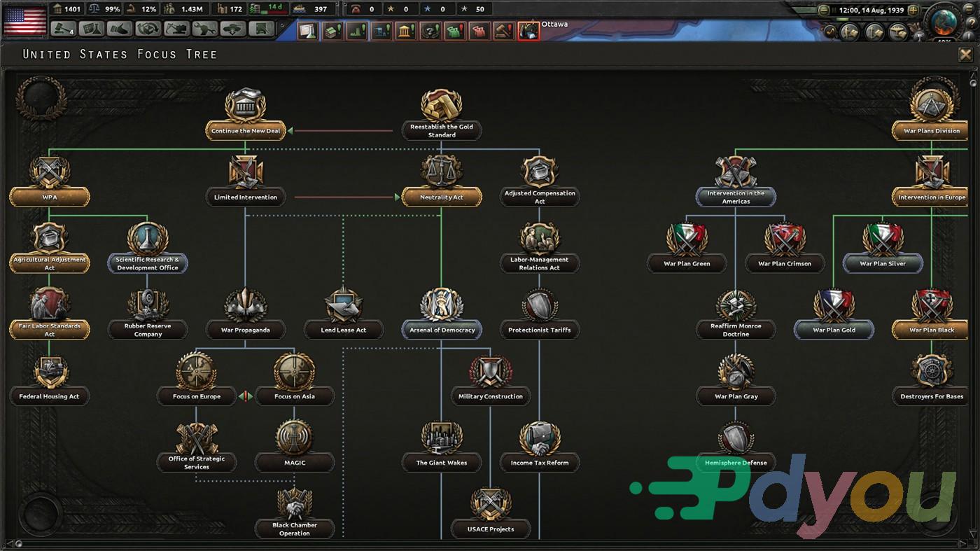Image resolution: width=980 pixels, height=551 pixels.
Task: Pick the Focus on Europe focus
Action: tap(196, 380)
